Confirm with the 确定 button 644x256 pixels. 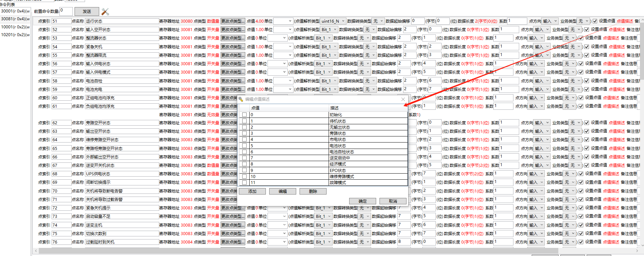pyautogui.click(x=362, y=201)
